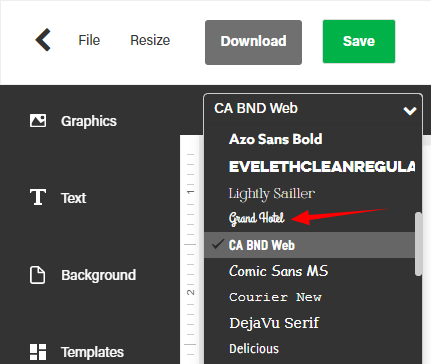Open the File menu

pos(89,40)
